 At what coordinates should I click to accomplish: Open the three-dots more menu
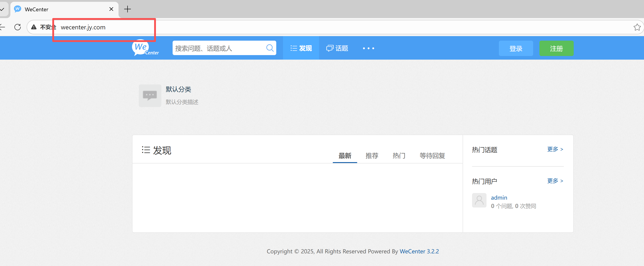click(368, 48)
